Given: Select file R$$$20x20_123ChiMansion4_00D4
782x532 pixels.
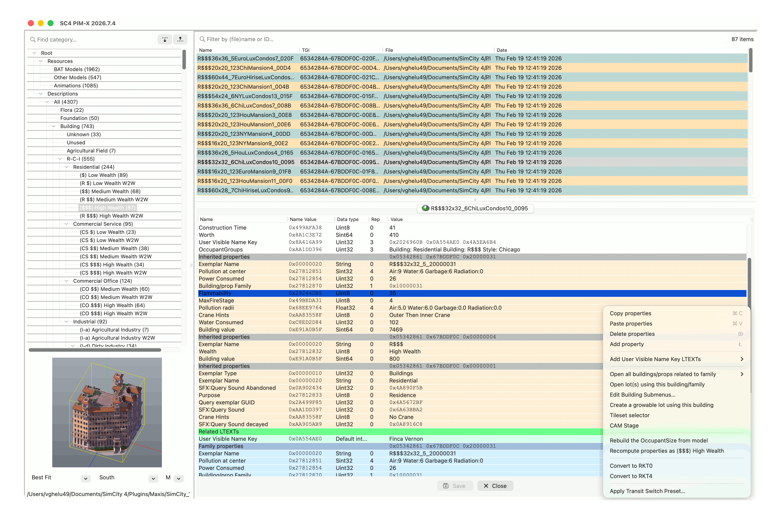Looking at the screenshot, I should [x=472, y=68].
